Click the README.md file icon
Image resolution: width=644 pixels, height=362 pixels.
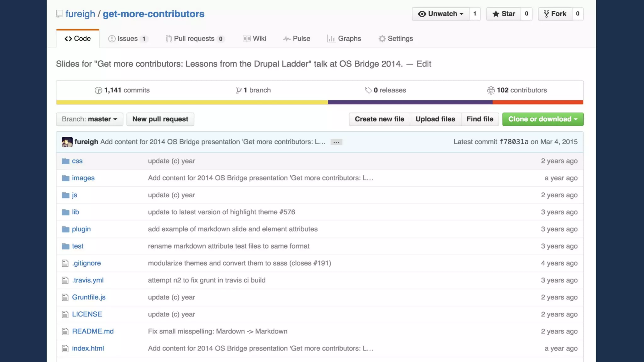click(x=65, y=332)
